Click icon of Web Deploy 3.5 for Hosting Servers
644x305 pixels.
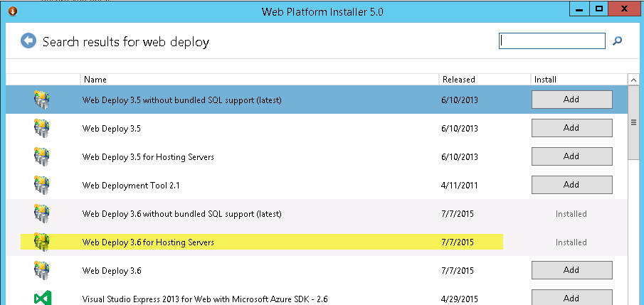pyautogui.click(x=41, y=157)
